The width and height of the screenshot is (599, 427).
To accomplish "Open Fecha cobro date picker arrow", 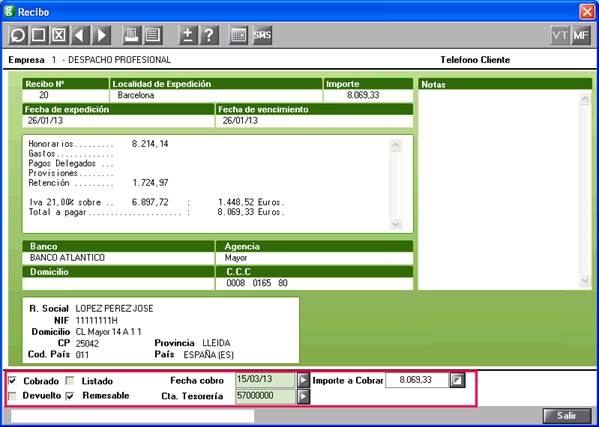I will [303, 380].
